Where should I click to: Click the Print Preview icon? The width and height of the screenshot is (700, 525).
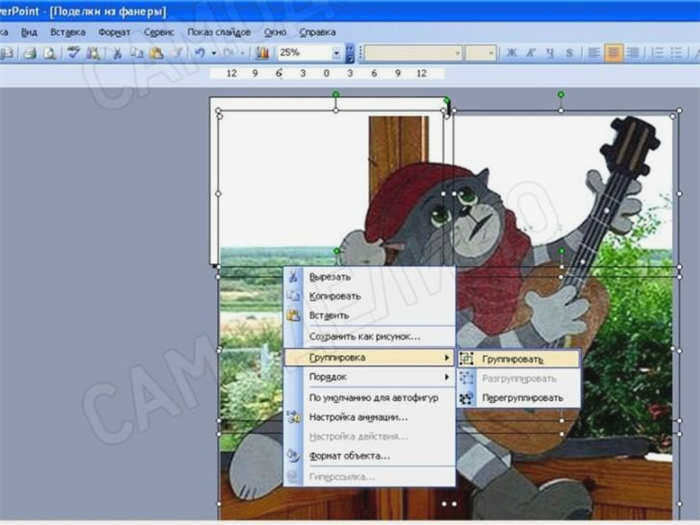[50, 53]
